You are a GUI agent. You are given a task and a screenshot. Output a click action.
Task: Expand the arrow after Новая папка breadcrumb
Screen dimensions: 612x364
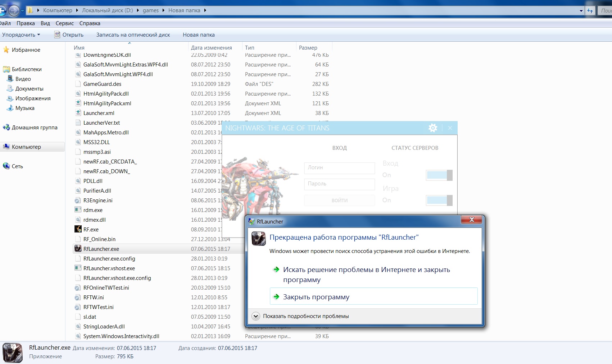(x=205, y=10)
